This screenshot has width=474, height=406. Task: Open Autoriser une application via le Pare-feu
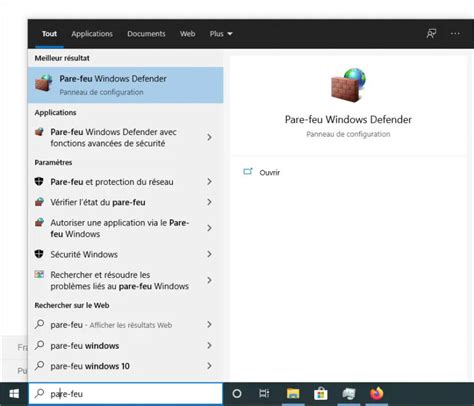coord(126,228)
